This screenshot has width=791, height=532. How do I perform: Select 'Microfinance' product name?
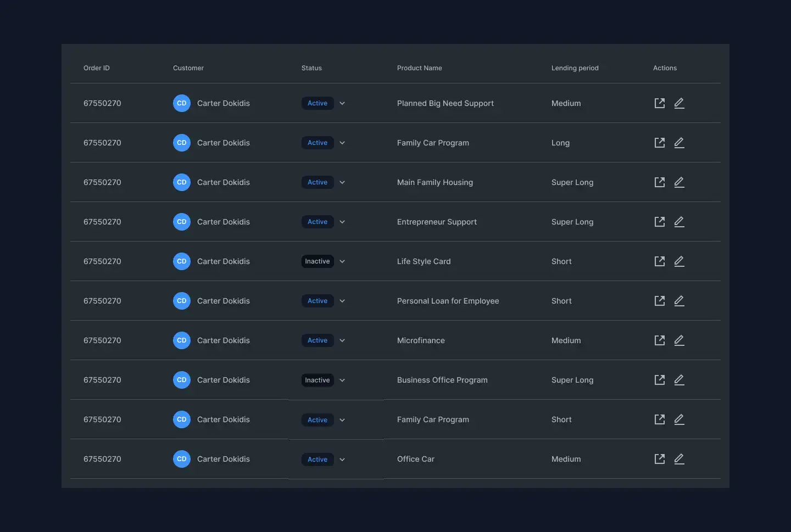click(421, 340)
